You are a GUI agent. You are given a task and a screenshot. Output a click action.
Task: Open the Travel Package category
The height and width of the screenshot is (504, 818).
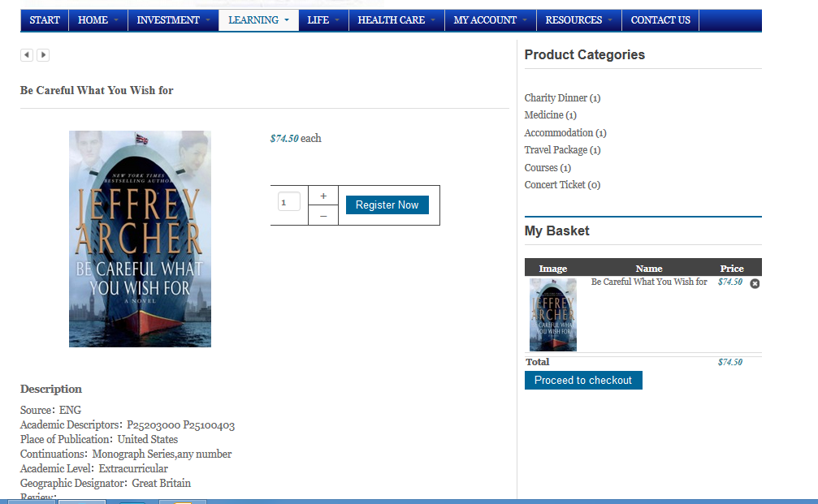[x=562, y=150]
